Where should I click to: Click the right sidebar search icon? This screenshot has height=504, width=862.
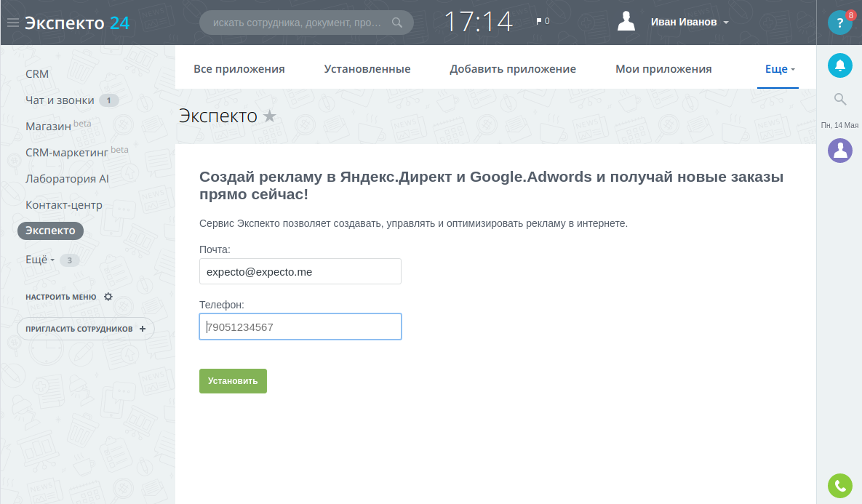[840, 99]
